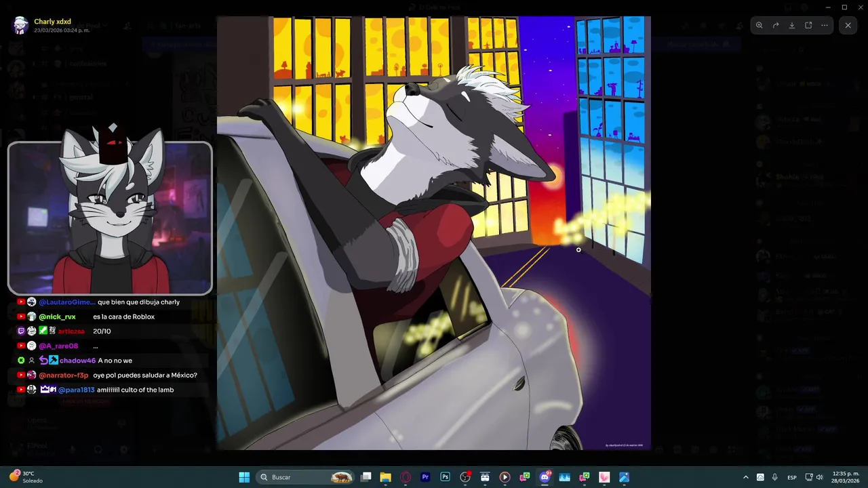The height and width of the screenshot is (488, 868).
Task: Open Adobe Premiere Pro from the taskbar
Action: [x=425, y=477]
